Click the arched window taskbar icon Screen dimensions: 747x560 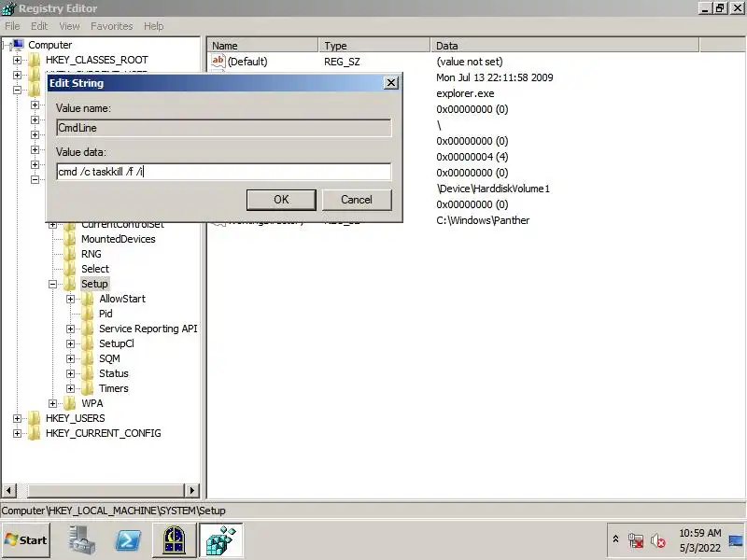click(175, 540)
